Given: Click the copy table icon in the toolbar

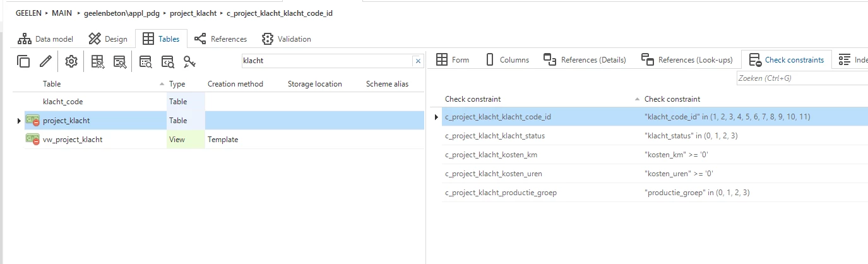Looking at the screenshot, I should [23, 61].
